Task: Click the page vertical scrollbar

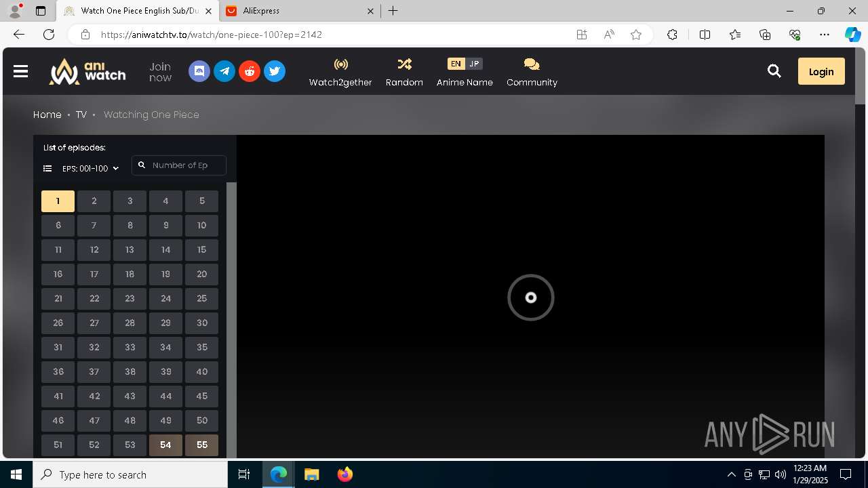Action: point(861,76)
